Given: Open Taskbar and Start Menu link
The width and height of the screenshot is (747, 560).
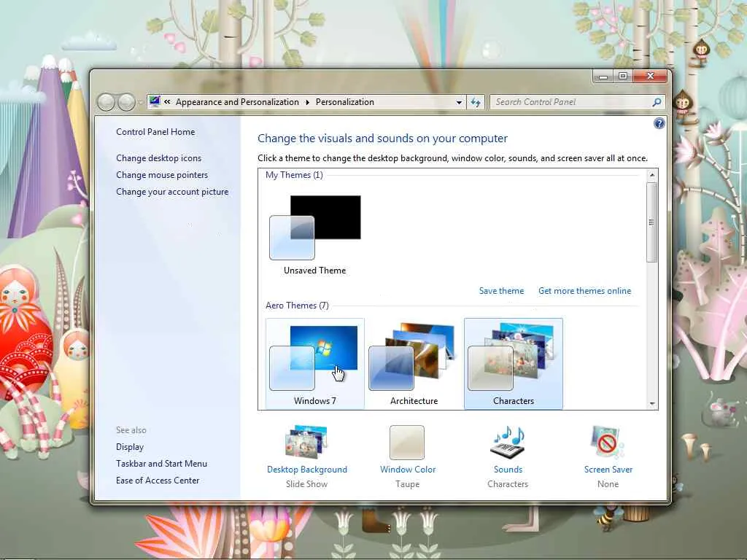Looking at the screenshot, I should pyautogui.click(x=161, y=464).
